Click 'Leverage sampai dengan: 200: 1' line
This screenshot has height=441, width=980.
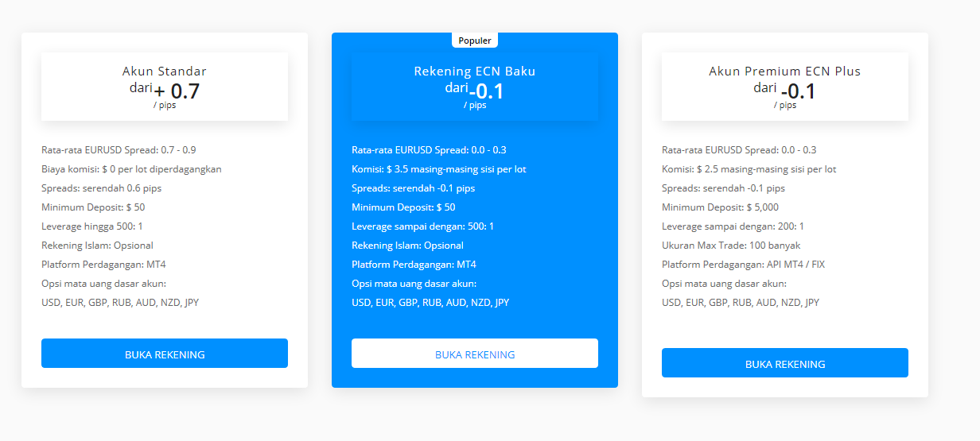click(733, 226)
